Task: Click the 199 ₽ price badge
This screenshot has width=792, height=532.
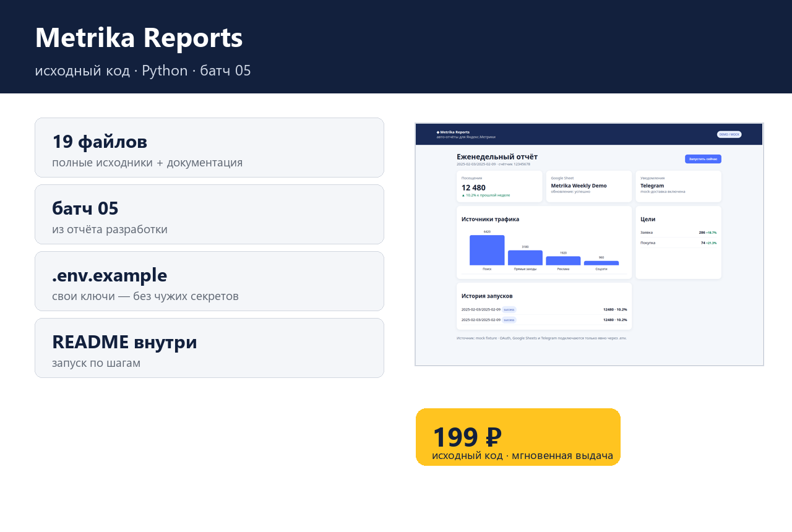Action: click(x=518, y=437)
